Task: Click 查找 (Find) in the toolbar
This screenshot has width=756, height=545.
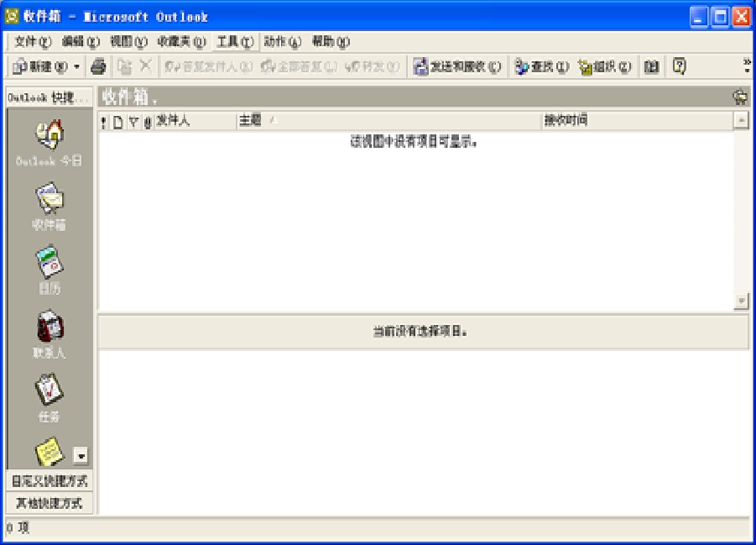Action: point(542,66)
